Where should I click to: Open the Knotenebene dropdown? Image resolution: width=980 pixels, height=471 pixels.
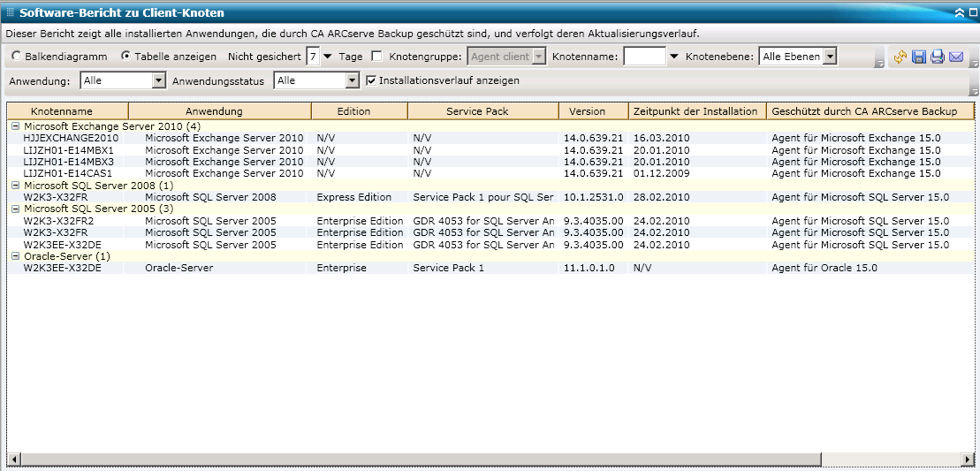(829, 57)
